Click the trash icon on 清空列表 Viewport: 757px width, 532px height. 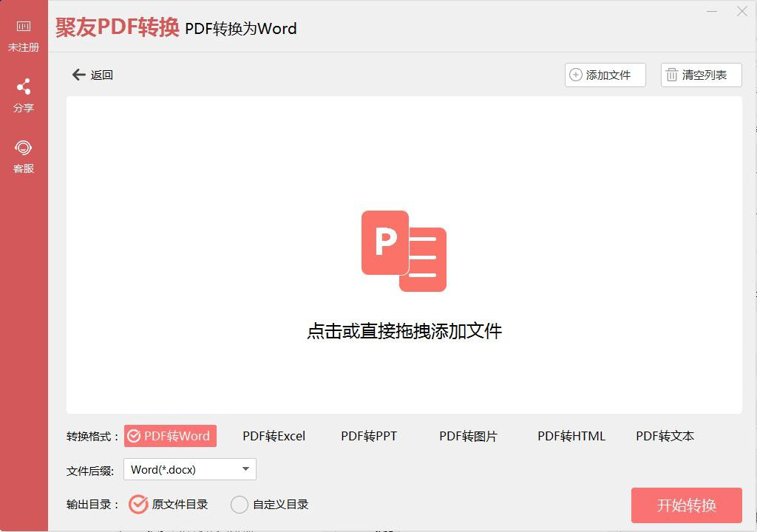[x=673, y=75]
